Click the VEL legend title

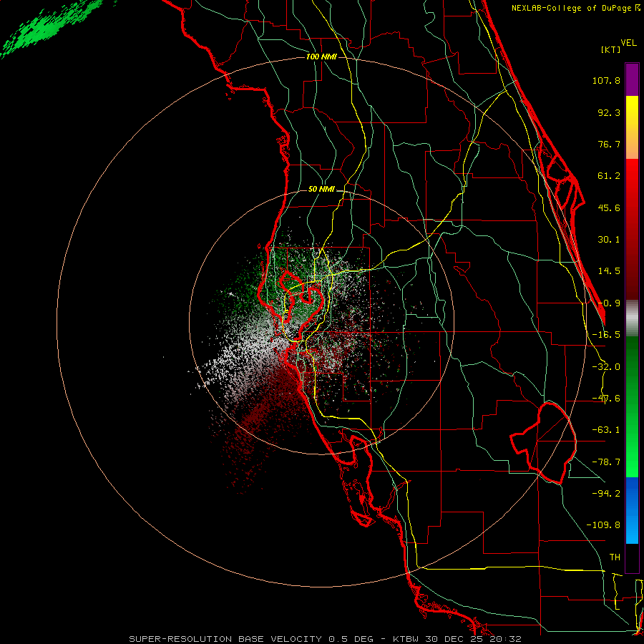pos(628,43)
